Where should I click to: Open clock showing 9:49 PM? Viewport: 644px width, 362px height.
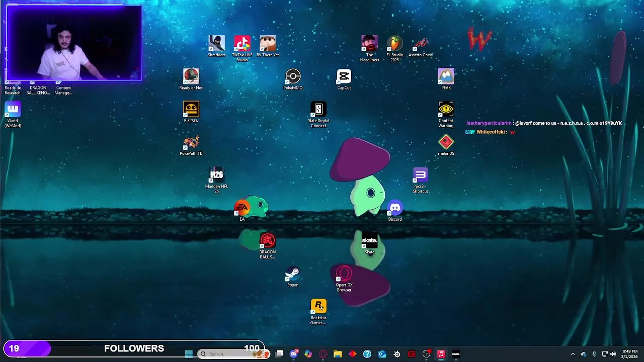tap(630, 354)
